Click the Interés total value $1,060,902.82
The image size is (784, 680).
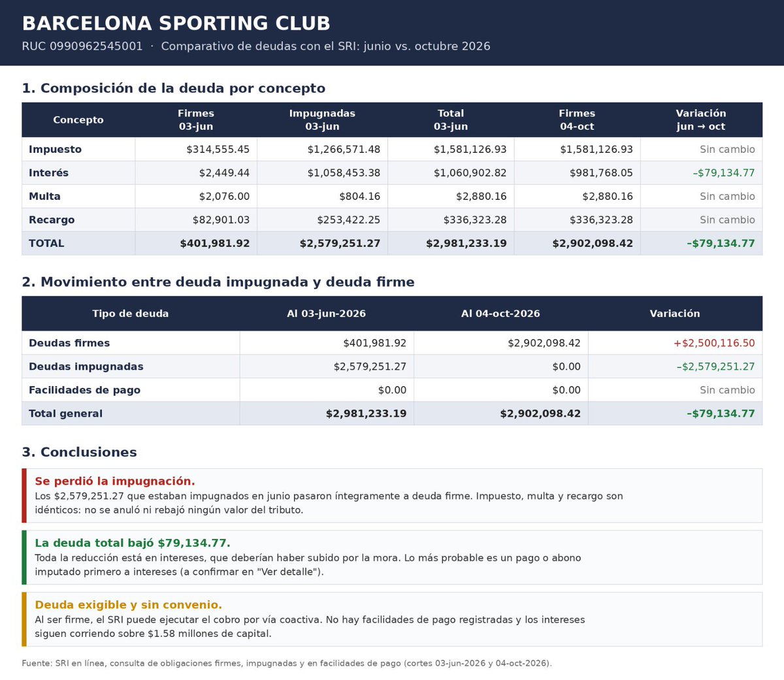tap(470, 173)
